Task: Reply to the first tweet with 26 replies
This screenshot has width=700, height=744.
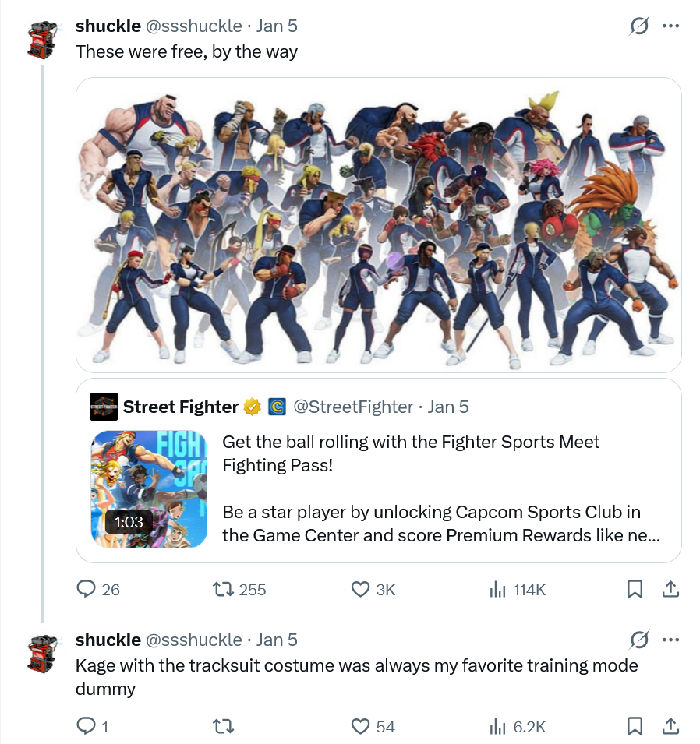Action: (98, 589)
